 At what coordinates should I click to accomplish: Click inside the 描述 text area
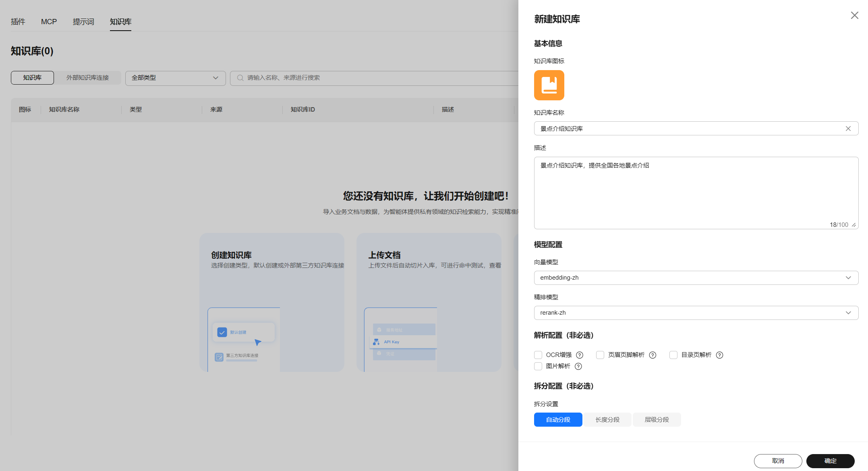point(696,193)
